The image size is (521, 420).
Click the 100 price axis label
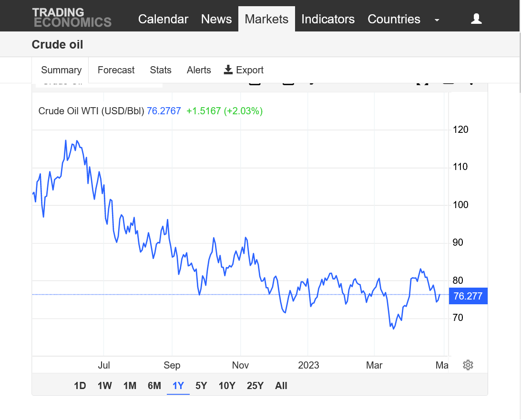[460, 204]
